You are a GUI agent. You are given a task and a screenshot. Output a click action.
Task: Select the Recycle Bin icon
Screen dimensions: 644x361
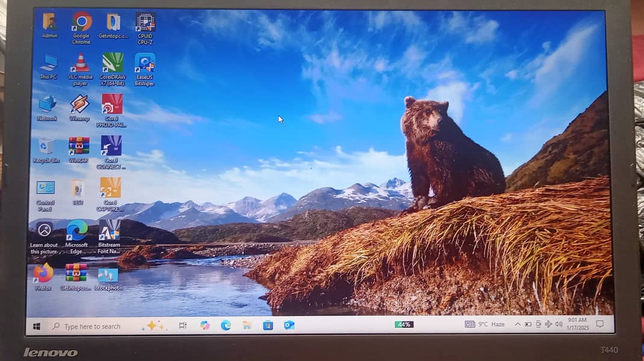(x=46, y=146)
